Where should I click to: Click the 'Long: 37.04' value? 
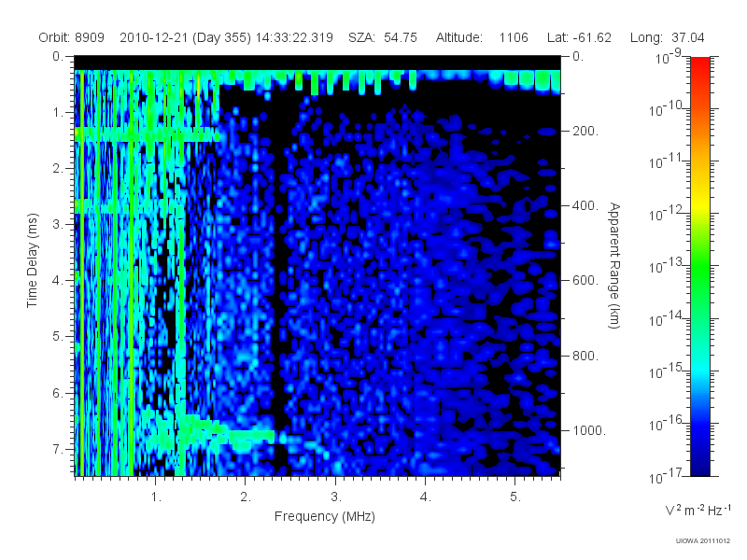pos(667,37)
